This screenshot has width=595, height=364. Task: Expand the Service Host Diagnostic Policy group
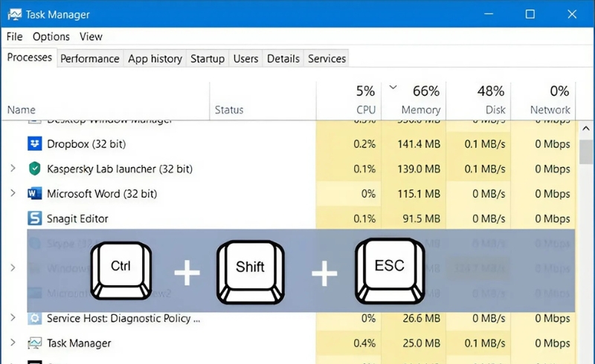pos(13,318)
